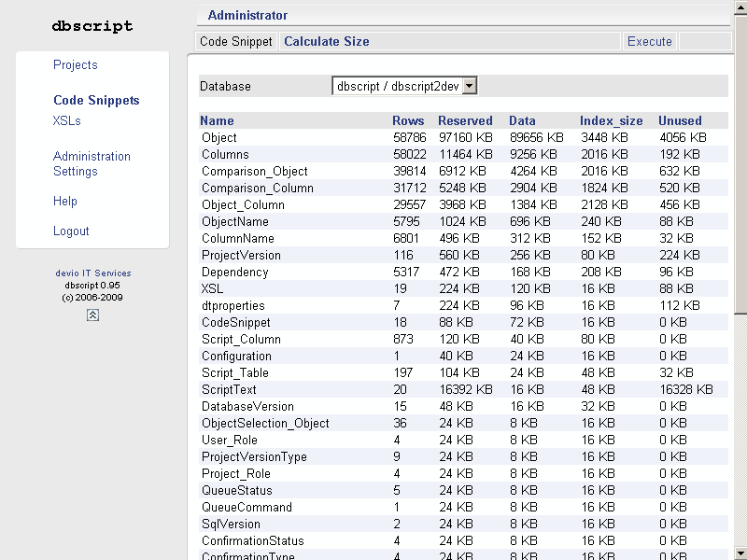Sort by Reserved column header
This screenshot has height=560, width=747.
pyautogui.click(x=465, y=120)
